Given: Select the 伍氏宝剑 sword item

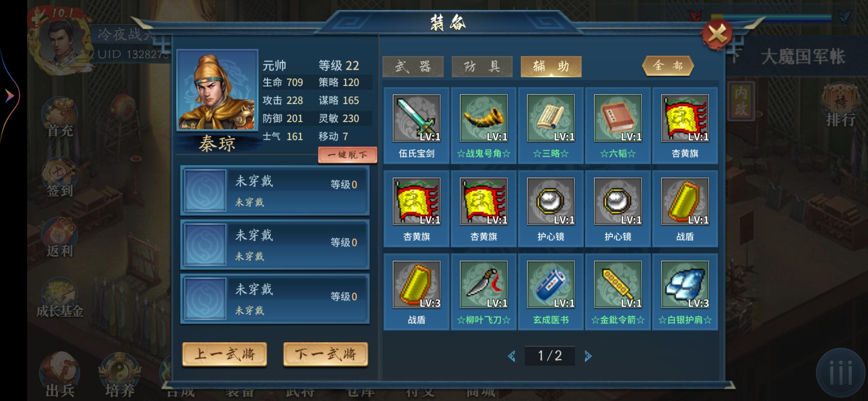Looking at the screenshot, I should point(416,125).
